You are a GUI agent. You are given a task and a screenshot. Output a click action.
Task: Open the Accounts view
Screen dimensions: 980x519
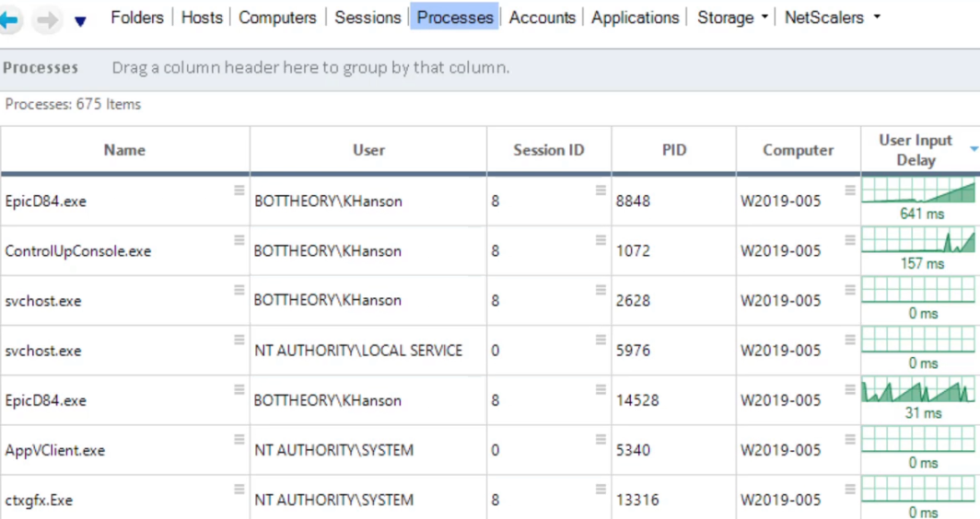click(x=542, y=17)
